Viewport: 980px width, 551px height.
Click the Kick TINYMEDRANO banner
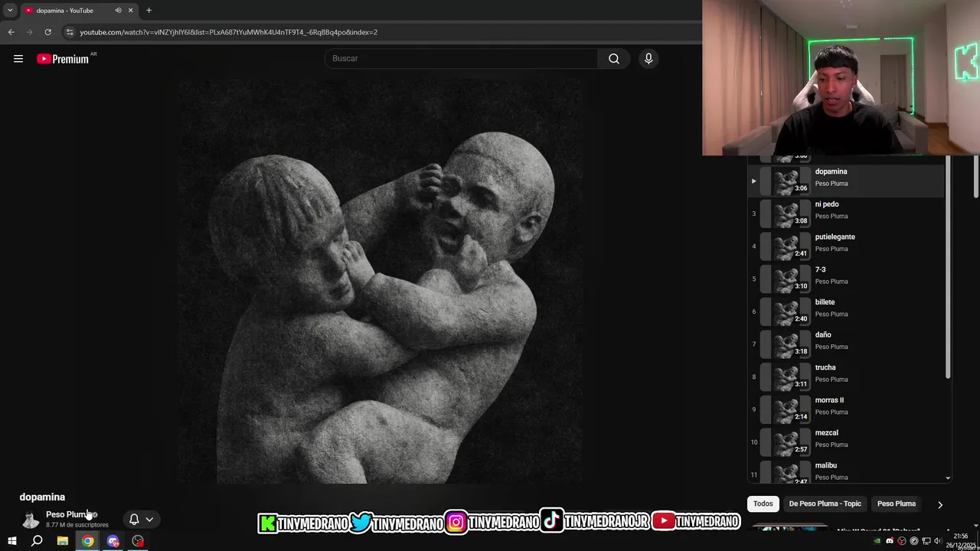(303, 523)
